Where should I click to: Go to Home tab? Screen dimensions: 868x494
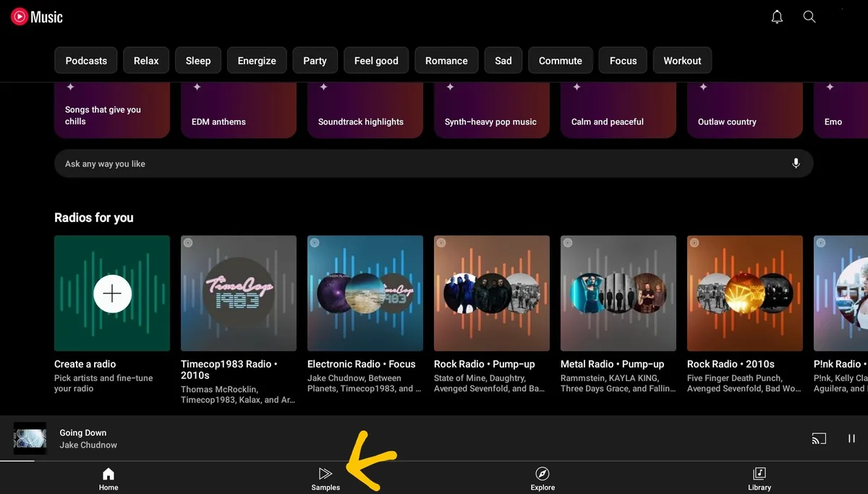click(x=109, y=478)
